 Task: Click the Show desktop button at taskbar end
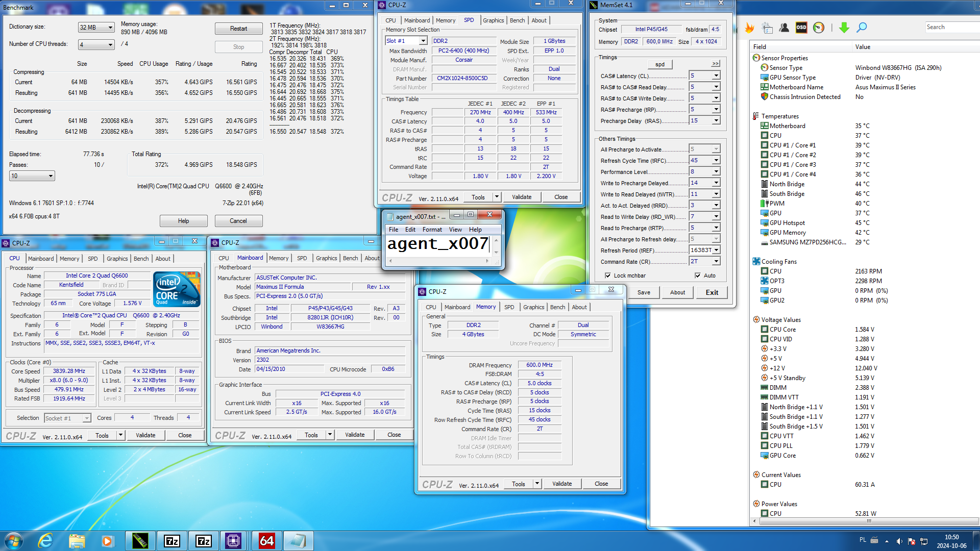[976, 541]
